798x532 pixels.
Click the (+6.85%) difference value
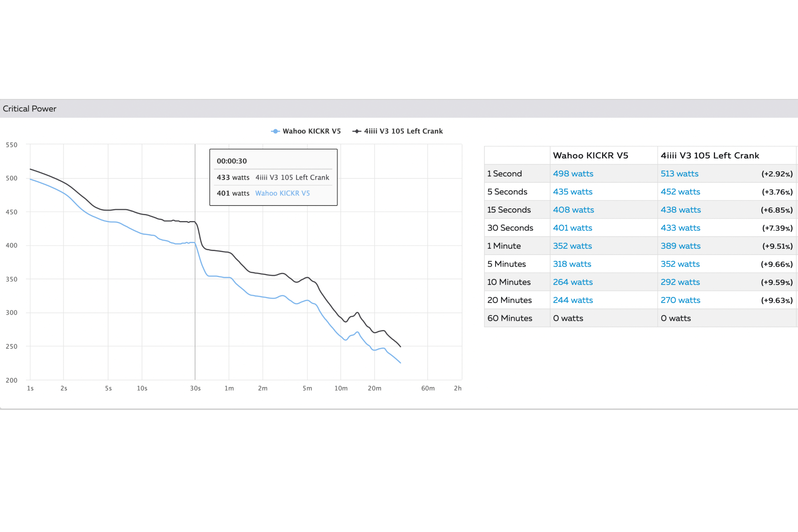point(776,210)
